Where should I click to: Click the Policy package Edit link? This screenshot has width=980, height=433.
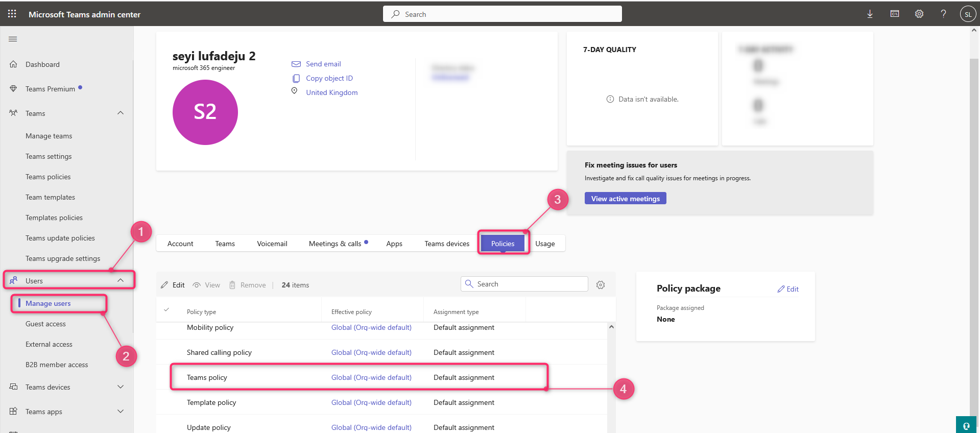[793, 289]
